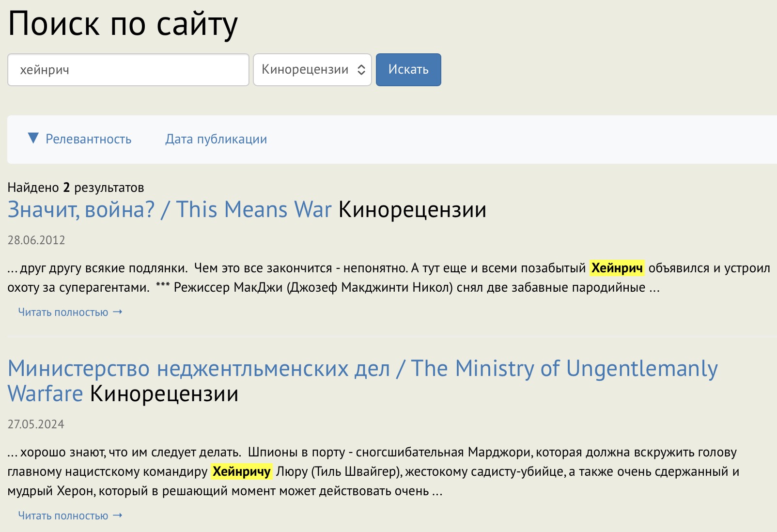The width and height of the screenshot is (777, 532).
Task: Click the Поиск по сайту page heading
Action: coord(123,24)
